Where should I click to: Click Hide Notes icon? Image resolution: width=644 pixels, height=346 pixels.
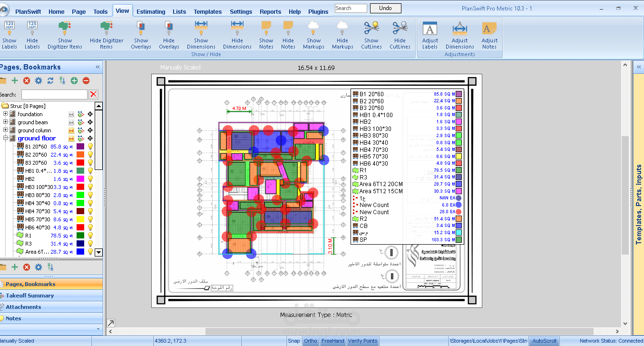point(288,27)
